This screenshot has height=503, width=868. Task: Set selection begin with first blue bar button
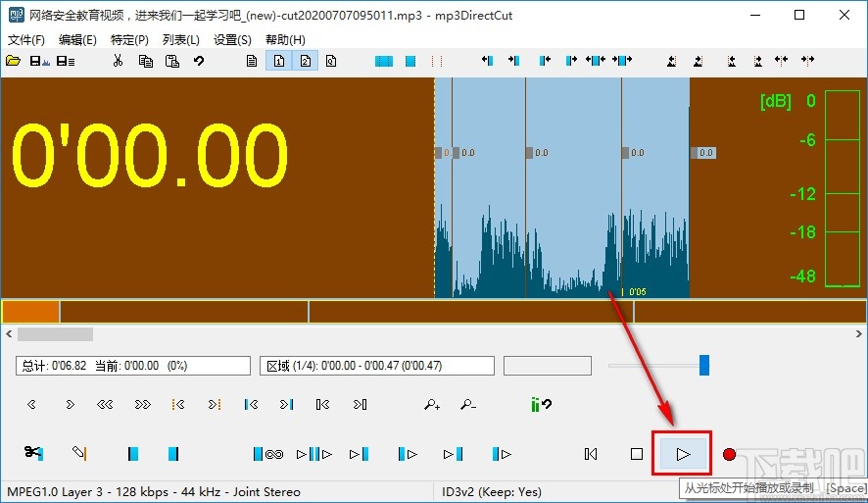click(133, 454)
